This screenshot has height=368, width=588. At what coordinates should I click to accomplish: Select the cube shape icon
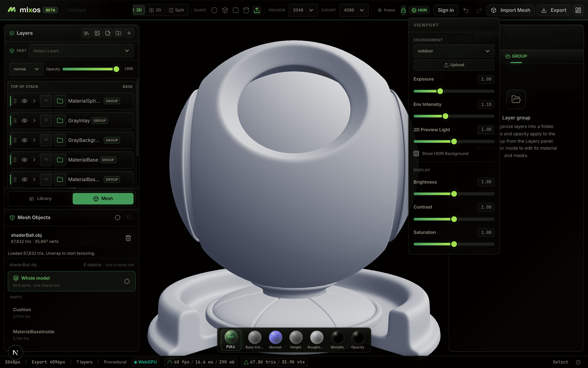(x=225, y=10)
